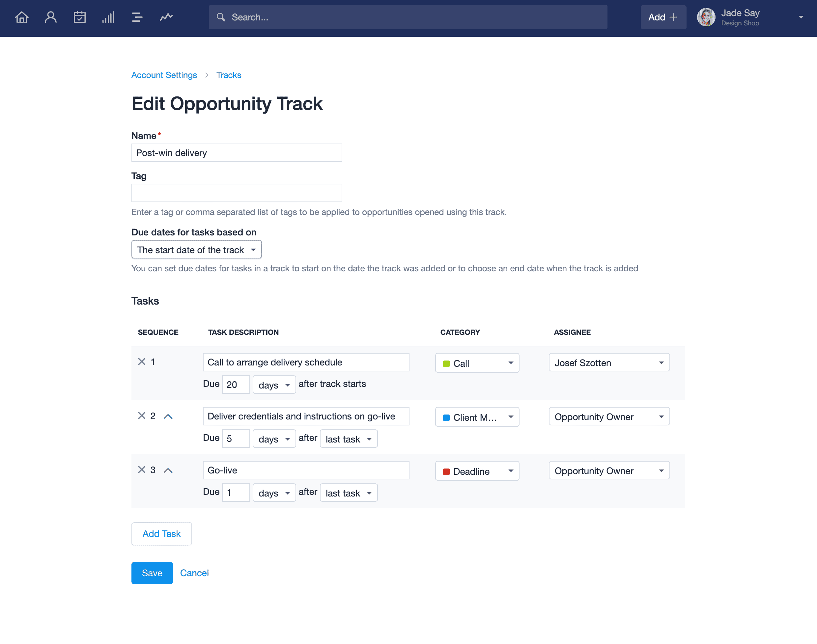Click the Add Task button
This screenshot has height=644, width=817.
[x=161, y=533]
